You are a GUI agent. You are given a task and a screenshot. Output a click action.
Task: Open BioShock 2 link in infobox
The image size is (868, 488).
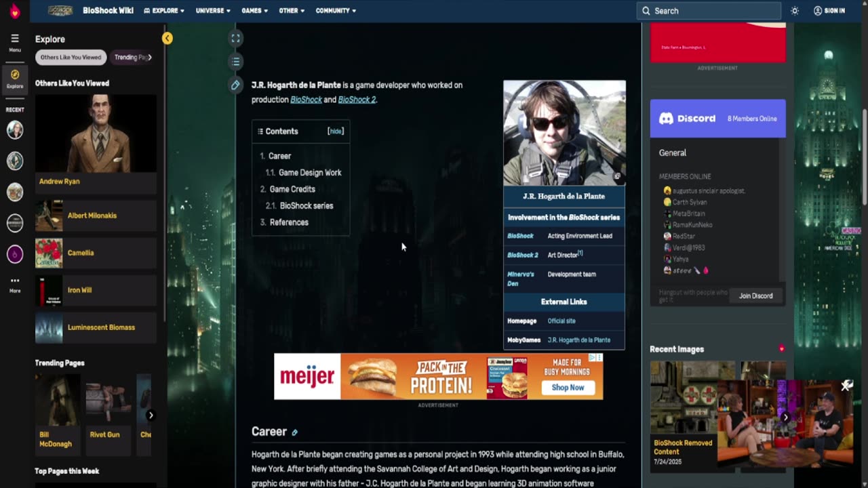(522, 256)
